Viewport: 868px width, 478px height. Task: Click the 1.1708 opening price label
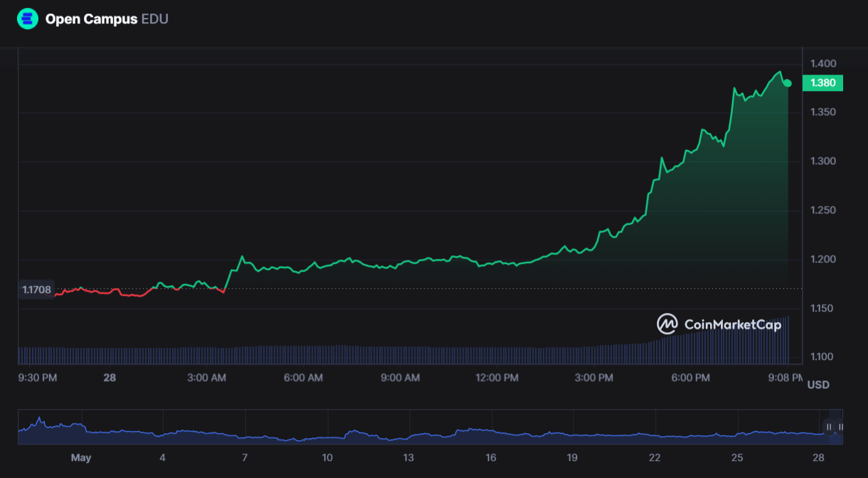(x=36, y=290)
